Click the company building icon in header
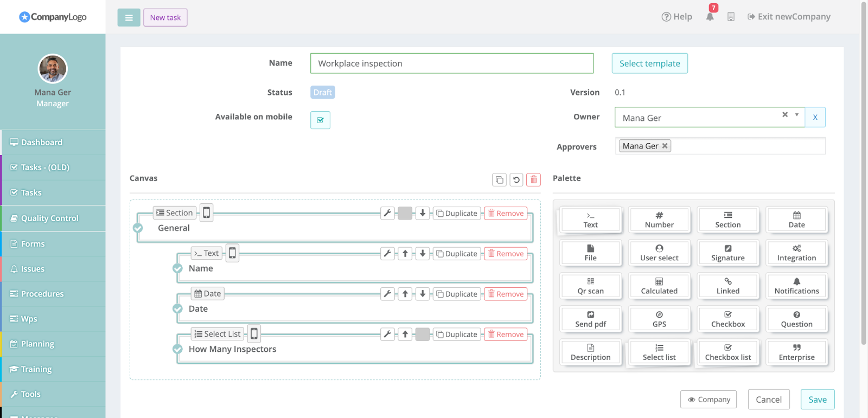Image resolution: width=868 pixels, height=418 pixels. [x=731, y=17]
